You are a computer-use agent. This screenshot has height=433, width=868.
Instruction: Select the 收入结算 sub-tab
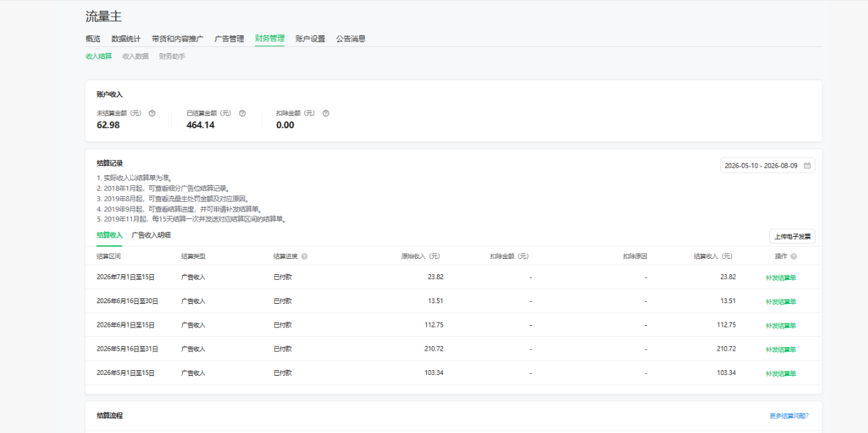(99, 57)
